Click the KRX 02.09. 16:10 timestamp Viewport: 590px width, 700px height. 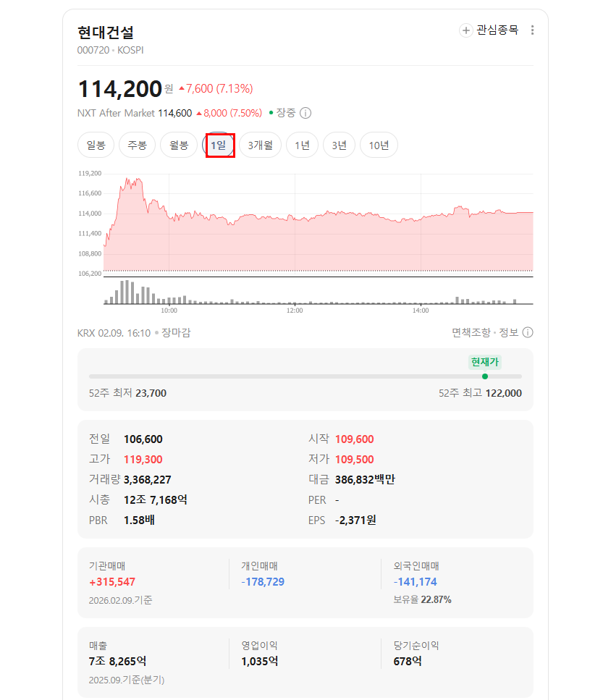tap(114, 333)
